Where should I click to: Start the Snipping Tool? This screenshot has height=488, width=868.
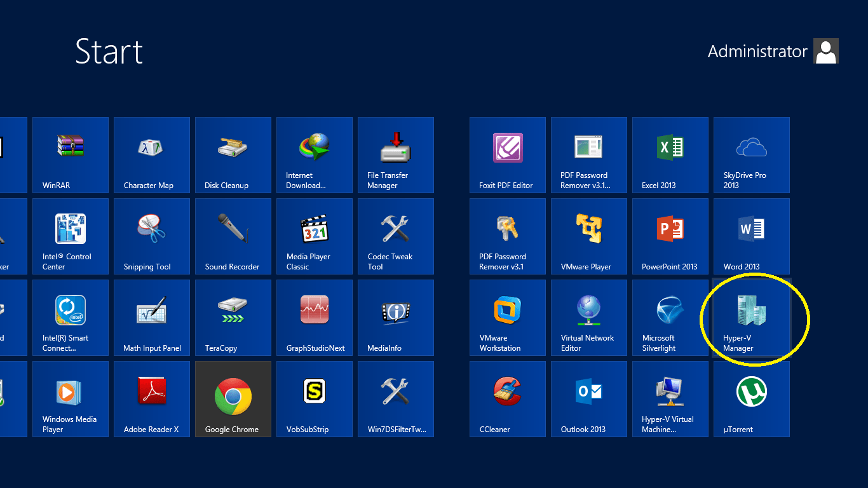(x=151, y=236)
